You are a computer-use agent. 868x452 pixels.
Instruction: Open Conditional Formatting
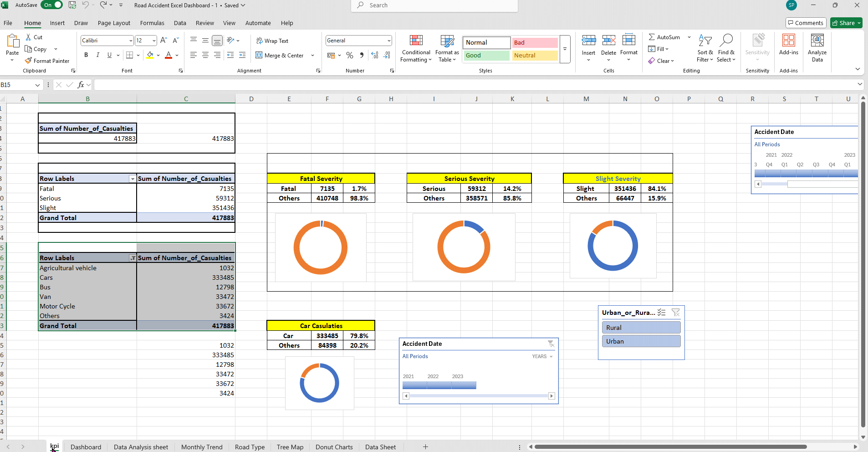coord(416,48)
